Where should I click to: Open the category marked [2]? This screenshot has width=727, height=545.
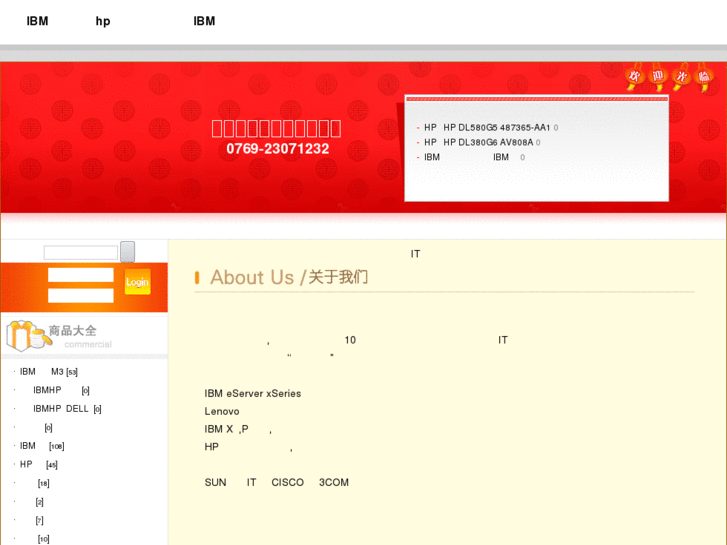point(39,502)
